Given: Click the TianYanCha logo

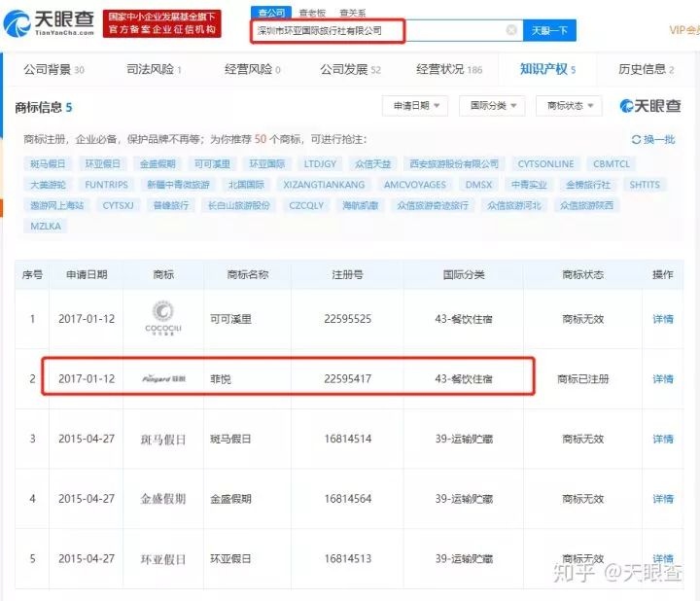Looking at the screenshot, I should coord(49,22).
